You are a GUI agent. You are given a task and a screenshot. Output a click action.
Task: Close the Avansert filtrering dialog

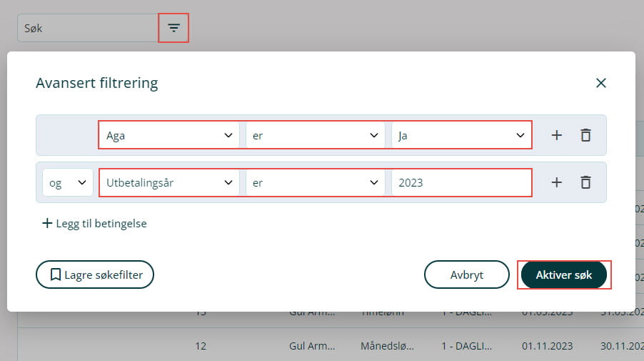[600, 83]
